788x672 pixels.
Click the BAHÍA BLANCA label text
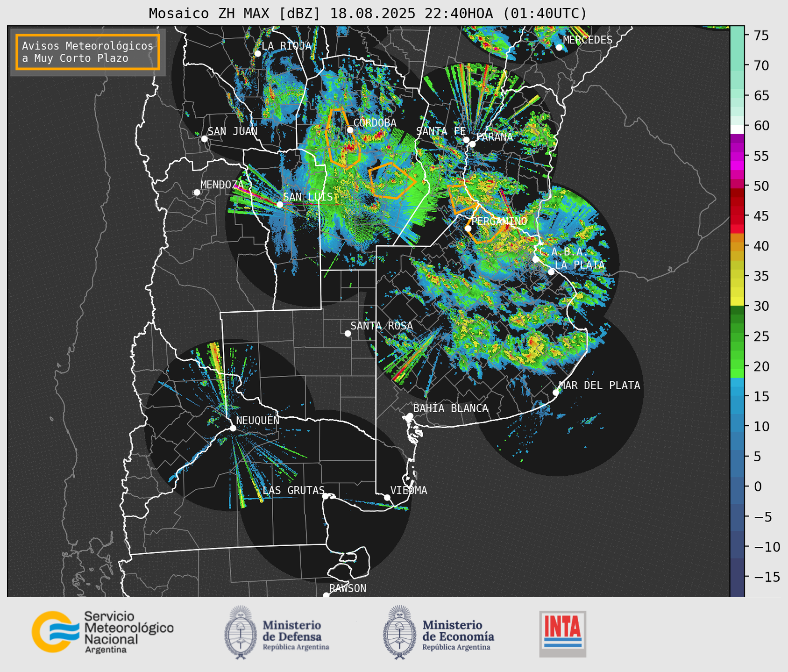click(451, 408)
